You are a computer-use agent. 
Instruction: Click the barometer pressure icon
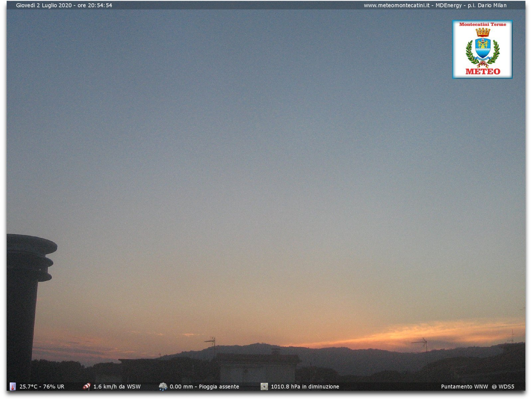(x=264, y=386)
